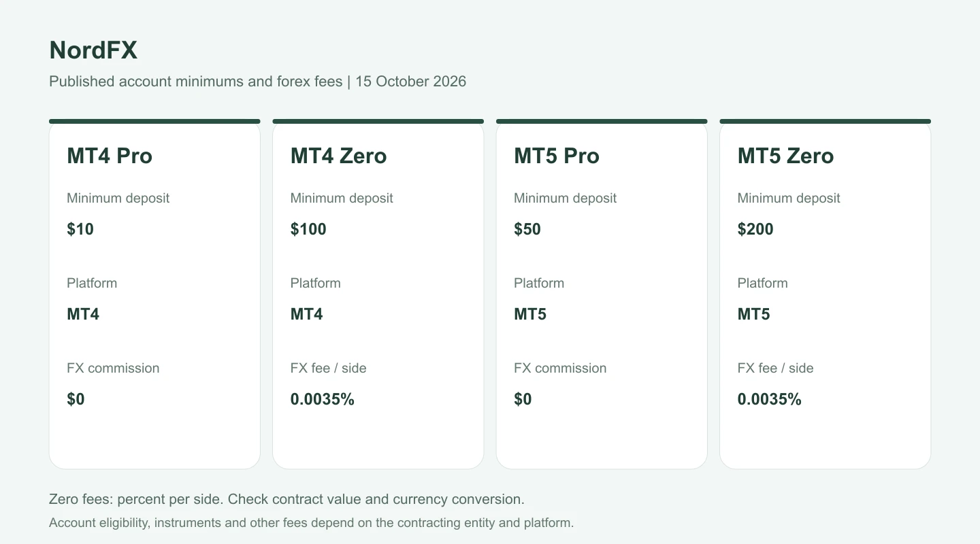Screen dimensions: 980x544
Task: Click the $50 minimum deposit value
Action: pos(527,229)
